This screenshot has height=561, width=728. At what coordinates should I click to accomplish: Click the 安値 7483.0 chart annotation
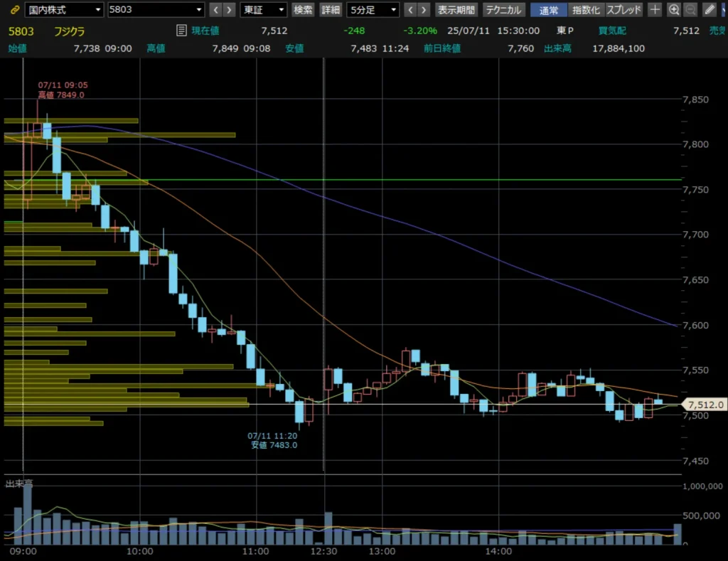tap(274, 445)
